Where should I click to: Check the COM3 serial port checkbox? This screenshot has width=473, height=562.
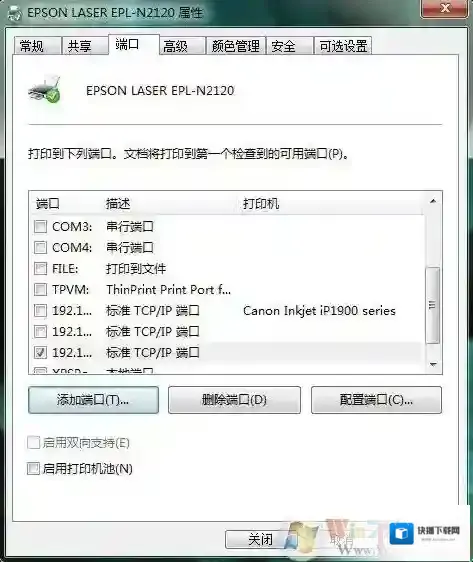pyautogui.click(x=40, y=227)
